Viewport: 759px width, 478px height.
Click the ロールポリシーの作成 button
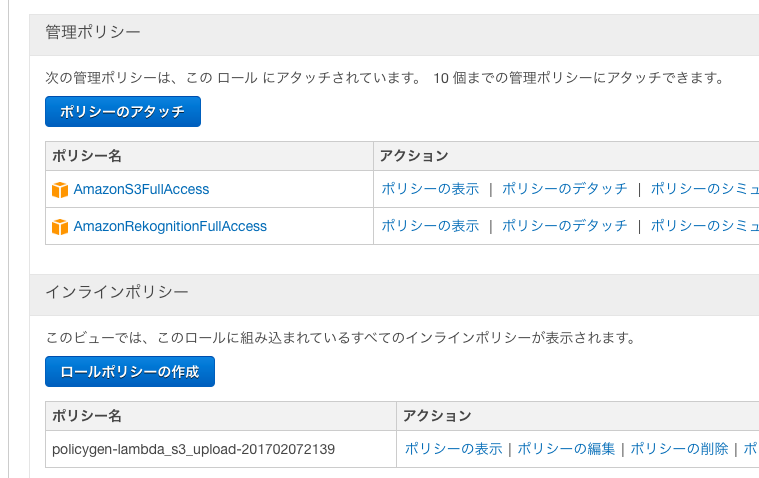[x=130, y=371]
